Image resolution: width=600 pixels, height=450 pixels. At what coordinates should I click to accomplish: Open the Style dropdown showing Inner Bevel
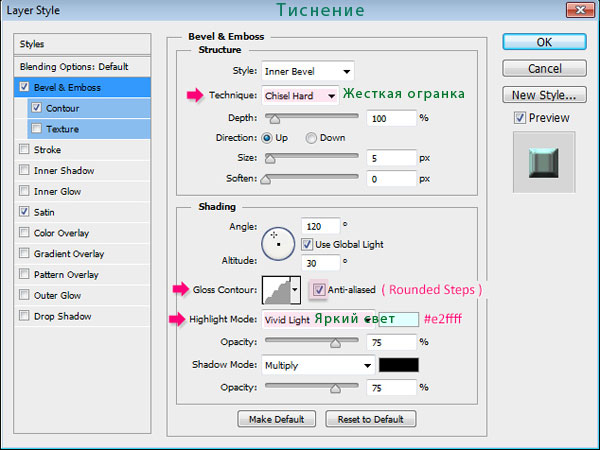[308, 72]
